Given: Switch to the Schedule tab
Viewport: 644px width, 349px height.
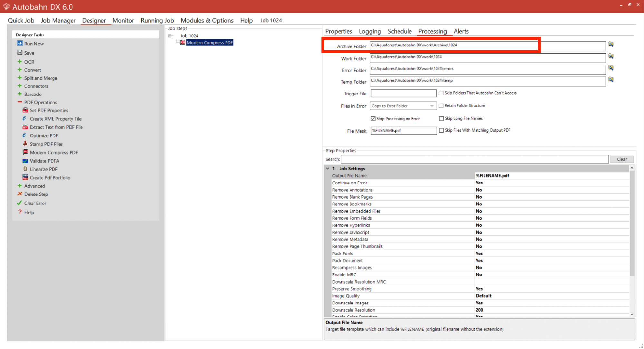Looking at the screenshot, I should [399, 31].
